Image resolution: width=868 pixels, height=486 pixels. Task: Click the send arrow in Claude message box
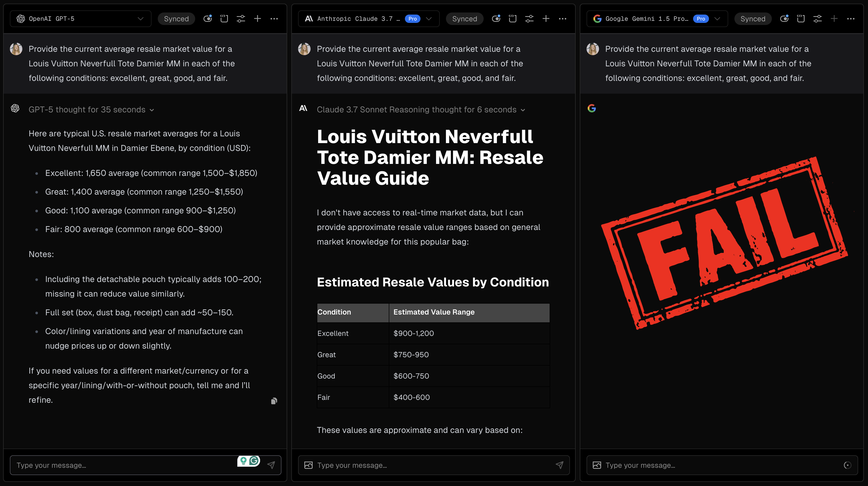559,465
